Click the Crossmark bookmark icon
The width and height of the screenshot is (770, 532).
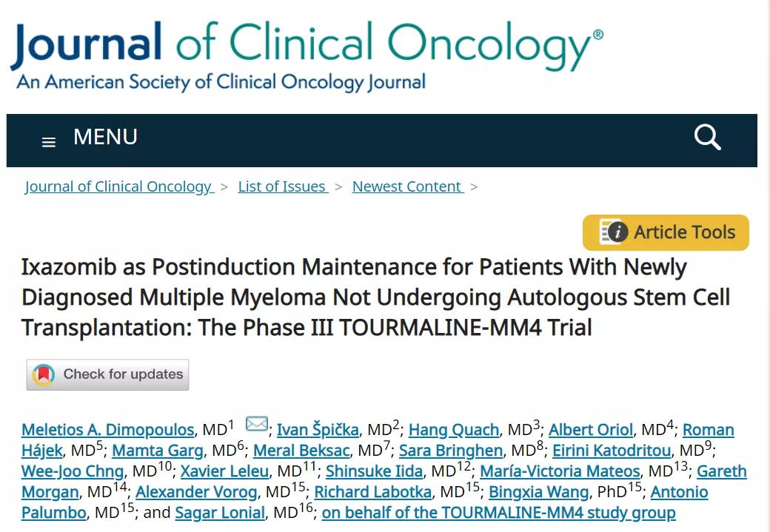point(43,374)
